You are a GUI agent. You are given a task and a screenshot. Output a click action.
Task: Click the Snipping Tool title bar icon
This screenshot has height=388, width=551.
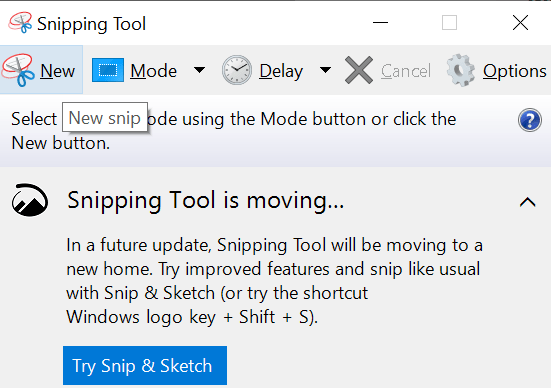pos(20,23)
